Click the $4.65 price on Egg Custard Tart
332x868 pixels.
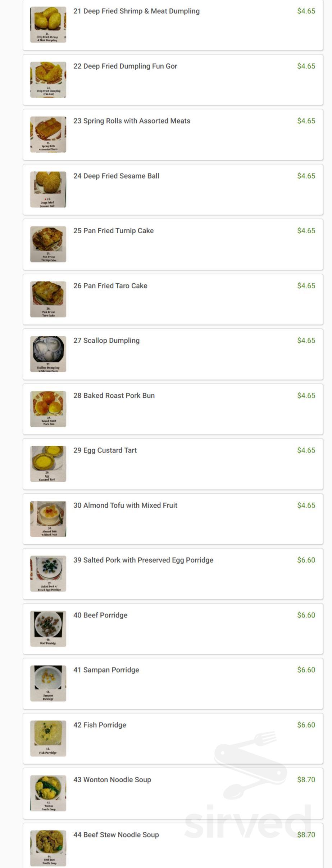point(306,450)
